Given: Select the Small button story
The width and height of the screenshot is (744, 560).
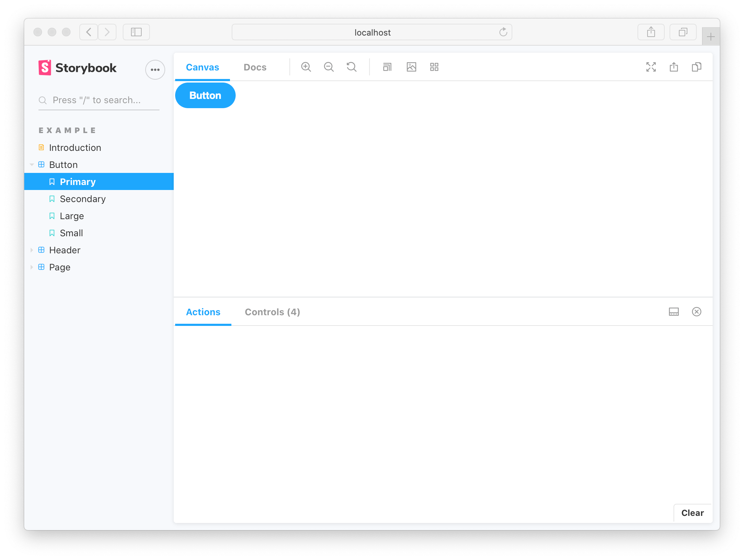Looking at the screenshot, I should pos(70,233).
